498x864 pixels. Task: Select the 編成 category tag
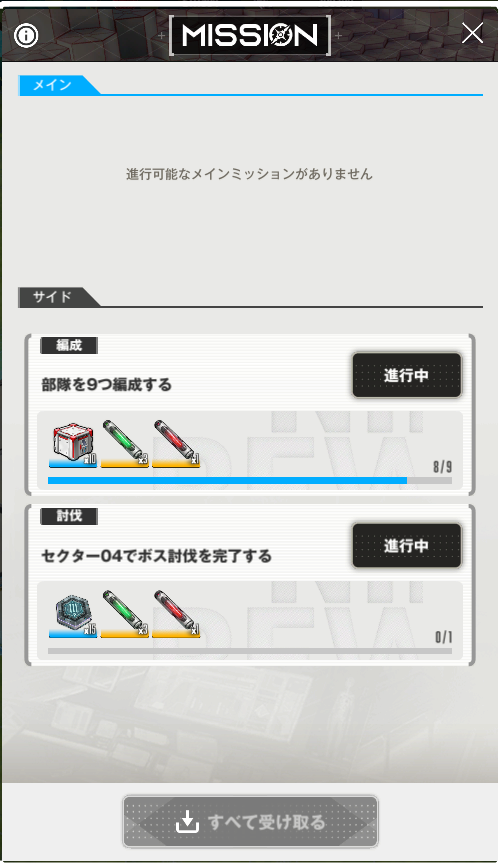(x=69, y=345)
